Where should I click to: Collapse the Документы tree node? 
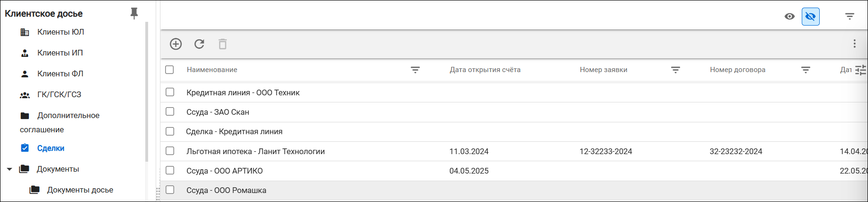tap(9, 169)
